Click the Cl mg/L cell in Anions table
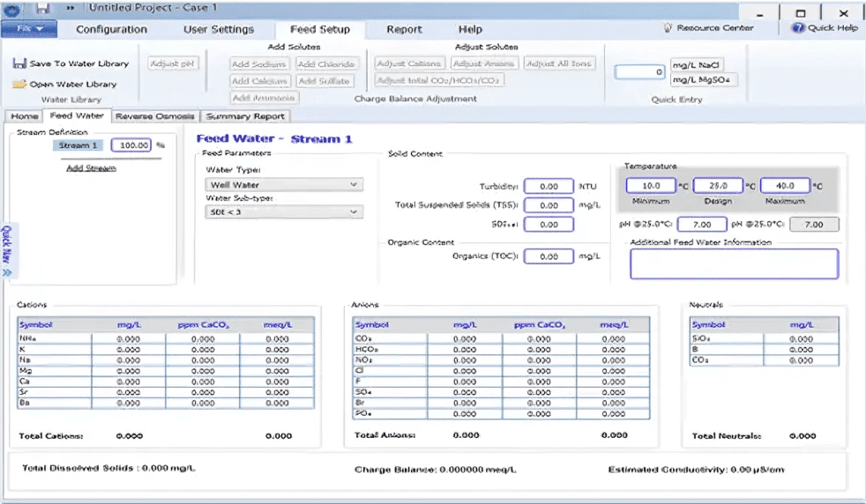Screen dimensions: 866x504 465,371
